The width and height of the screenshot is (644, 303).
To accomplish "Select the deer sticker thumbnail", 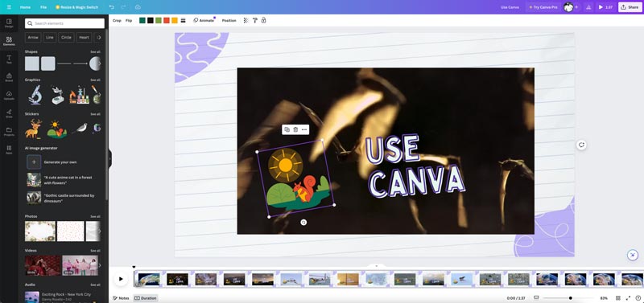I will 33,129.
